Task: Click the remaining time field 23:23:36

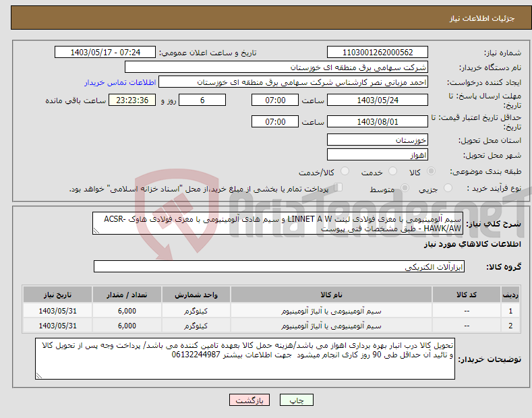Action: tap(132, 100)
